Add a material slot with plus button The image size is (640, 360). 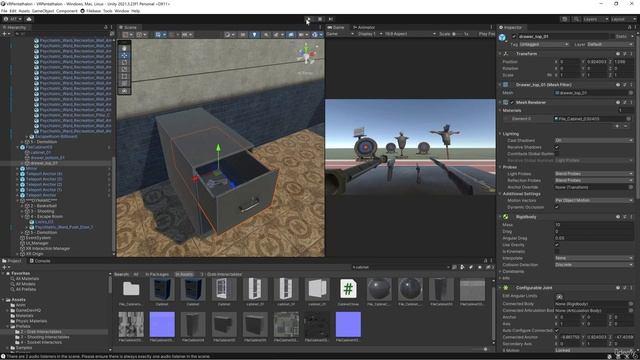(x=617, y=126)
